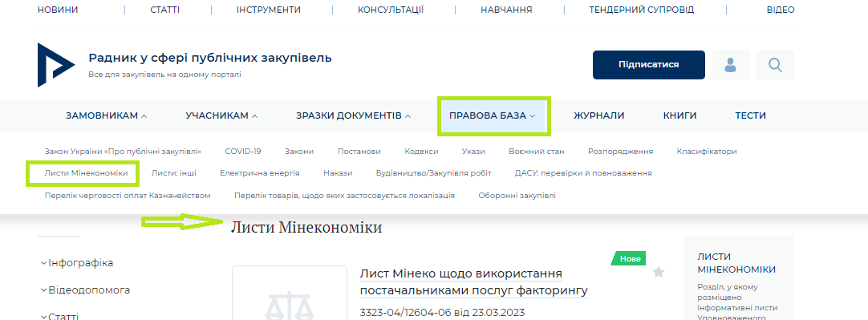Expand the ЗАМОВНИКАМ dropdown

[x=106, y=115]
